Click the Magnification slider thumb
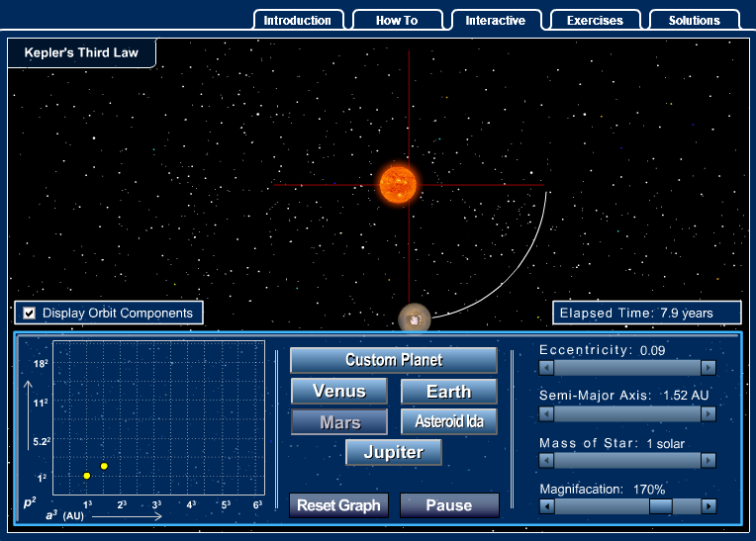 click(x=661, y=506)
